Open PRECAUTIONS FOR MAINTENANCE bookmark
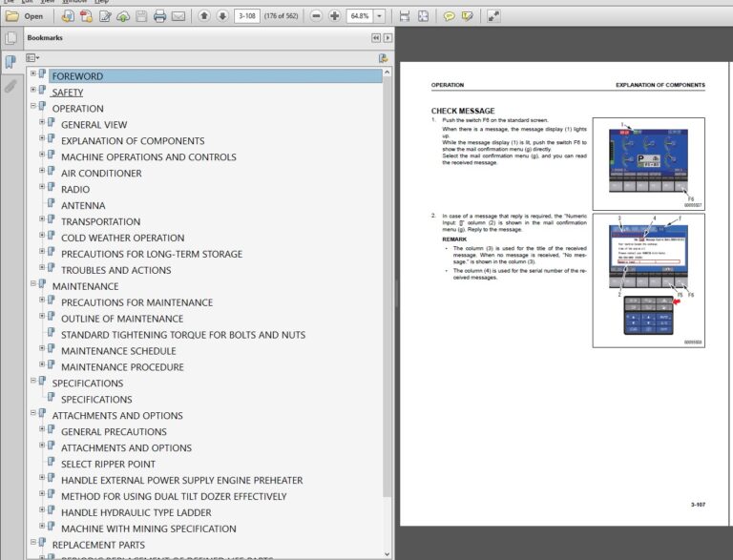Viewport: 733px width, 560px height. [x=137, y=302]
